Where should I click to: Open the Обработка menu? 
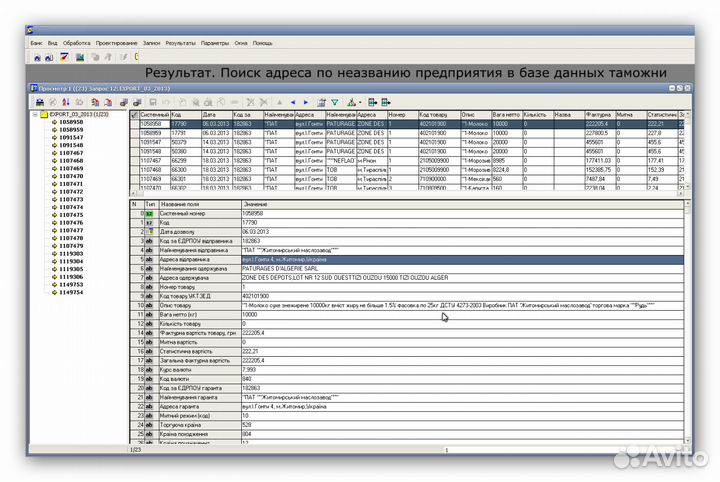click(x=76, y=44)
